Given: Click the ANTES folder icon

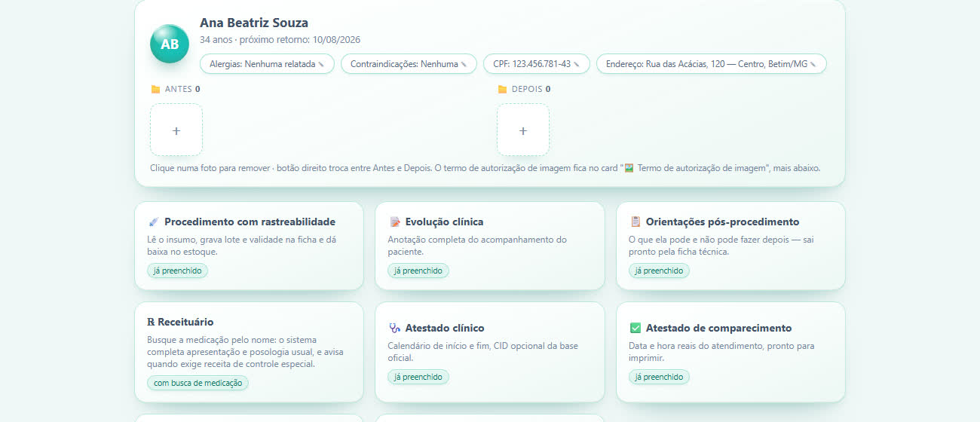Looking at the screenshot, I should [x=155, y=89].
